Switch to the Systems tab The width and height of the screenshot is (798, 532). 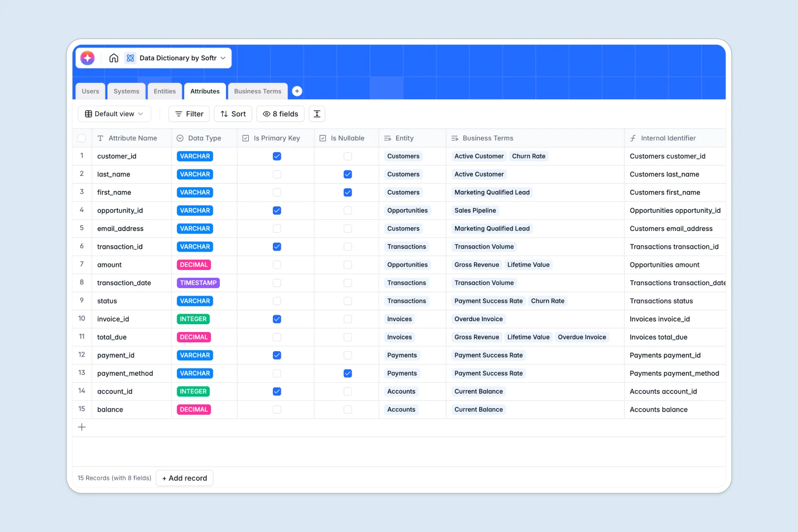pyautogui.click(x=126, y=91)
